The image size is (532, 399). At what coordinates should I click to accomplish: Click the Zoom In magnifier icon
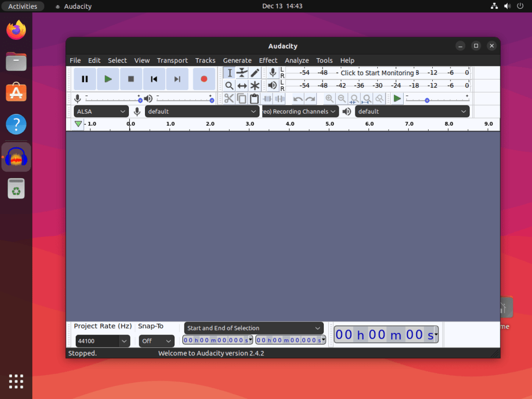tap(329, 98)
